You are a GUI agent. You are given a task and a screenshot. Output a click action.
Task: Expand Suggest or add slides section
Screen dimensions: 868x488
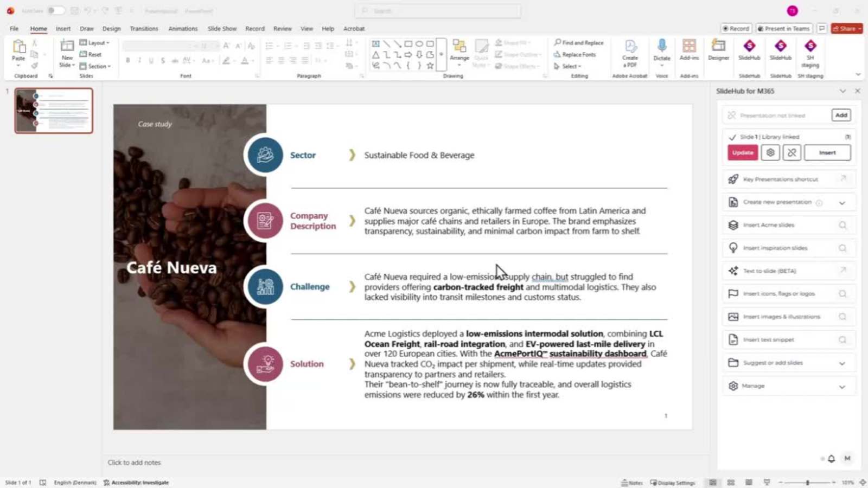pos(842,363)
